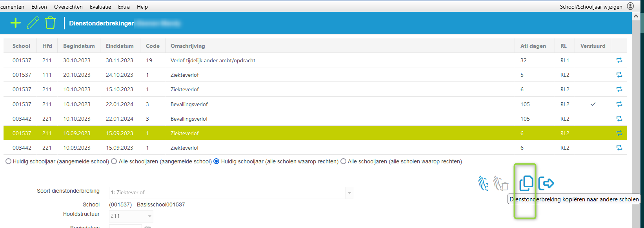The height and width of the screenshot is (228, 644).
Task: Select Alle schooljaren (alle scholen waarop rechten)
Action: [343, 161]
